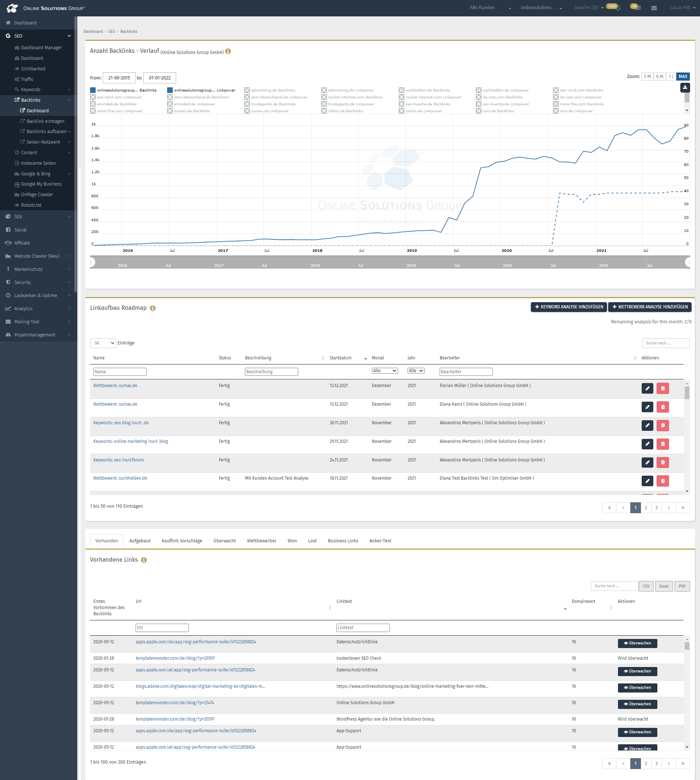This screenshot has width=700, height=780.
Task: Export Vorhandene Links as CSV
Action: coord(646,586)
